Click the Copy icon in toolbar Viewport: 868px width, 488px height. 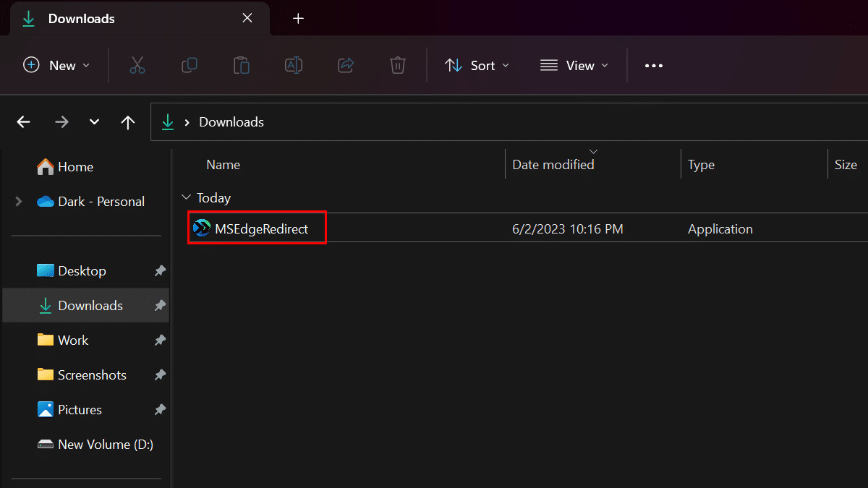coord(190,66)
